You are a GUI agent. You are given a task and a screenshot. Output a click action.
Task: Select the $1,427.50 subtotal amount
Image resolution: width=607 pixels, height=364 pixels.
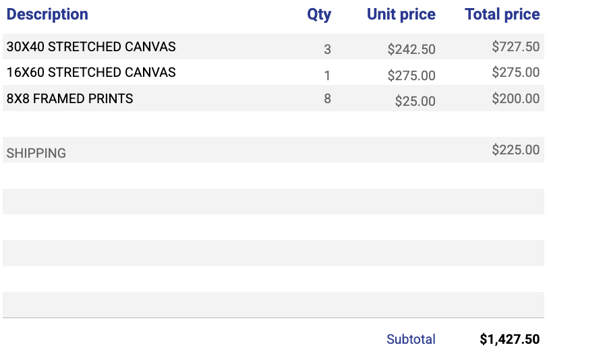[509, 339]
